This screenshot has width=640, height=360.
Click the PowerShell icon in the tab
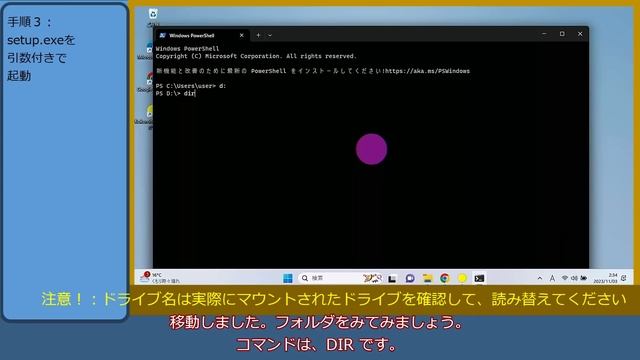point(162,36)
